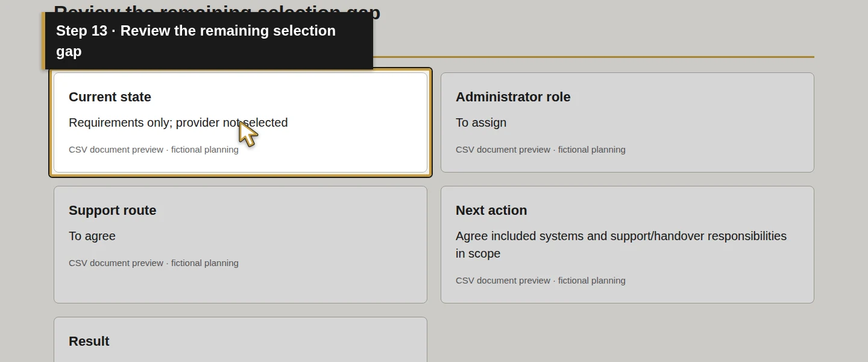Click CSV preview caption in Current state card
Viewport: 868px width, 362px height.
pos(154,150)
